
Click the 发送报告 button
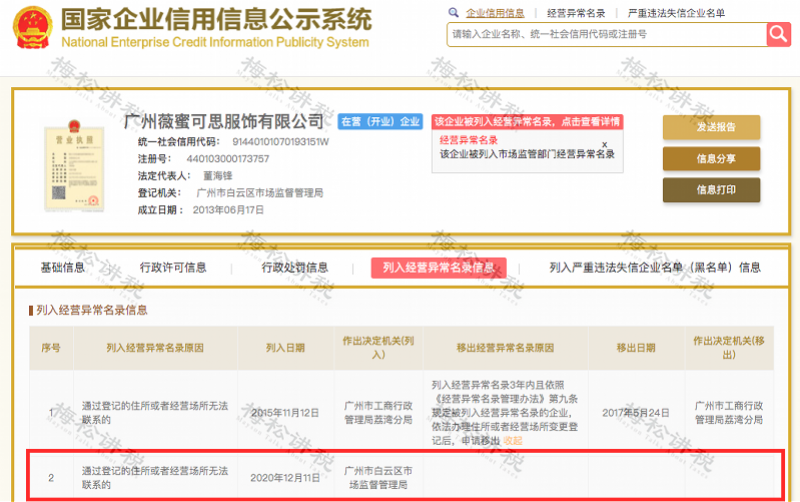(711, 127)
